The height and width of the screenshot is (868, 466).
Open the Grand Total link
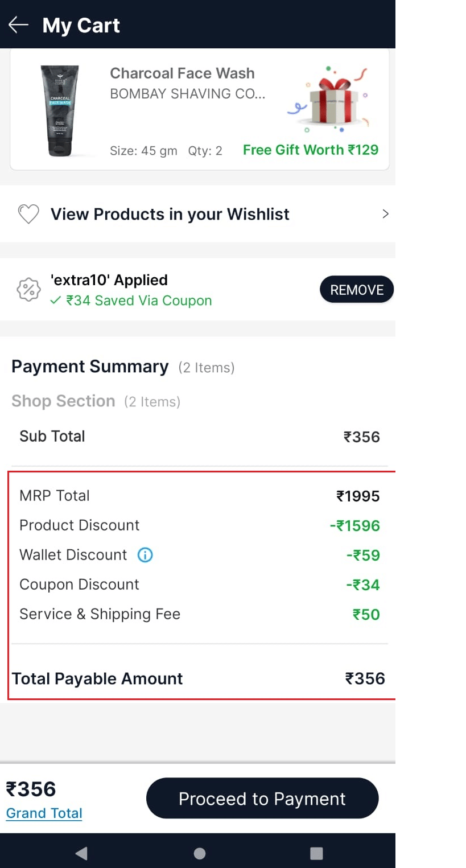(x=44, y=813)
